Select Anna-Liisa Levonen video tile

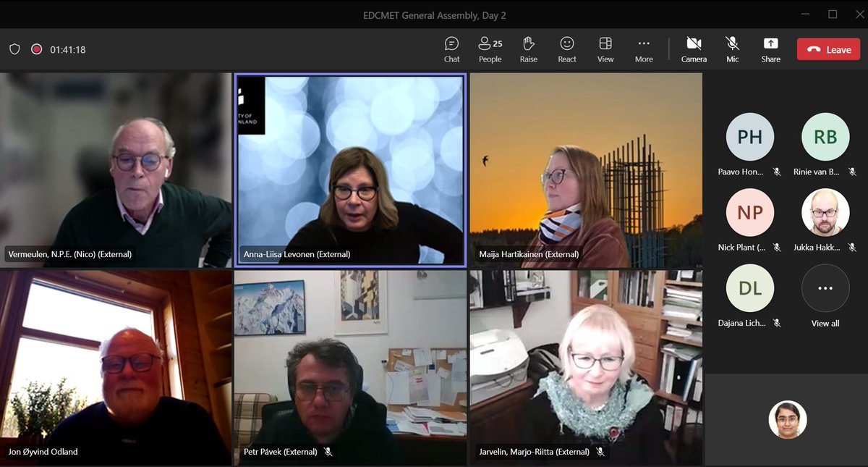click(350, 170)
